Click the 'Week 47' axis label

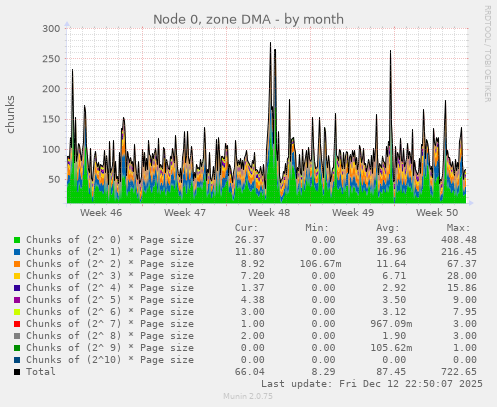[185, 213]
